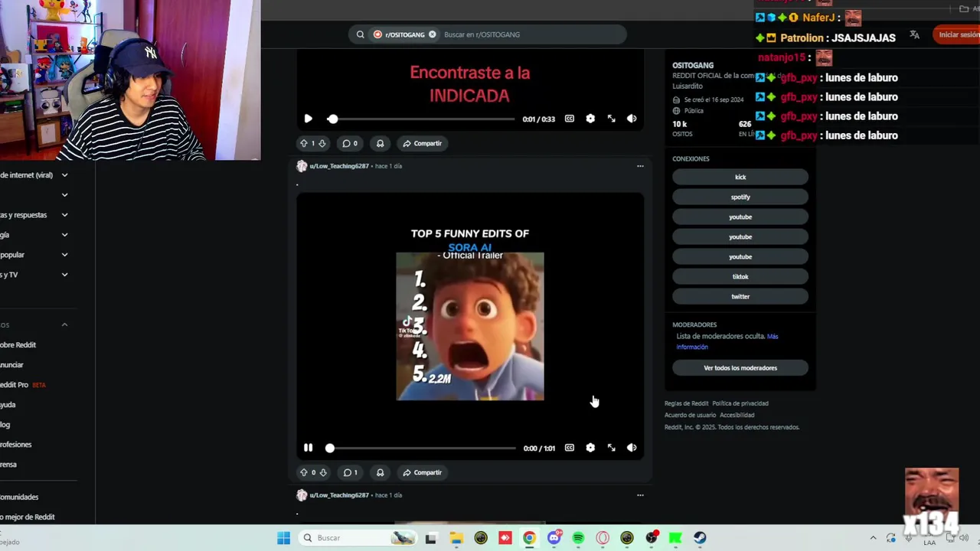The height and width of the screenshot is (551, 980).
Task: Upvote the top post with 1 vote
Action: pyautogui.click(x=304, y=143)
